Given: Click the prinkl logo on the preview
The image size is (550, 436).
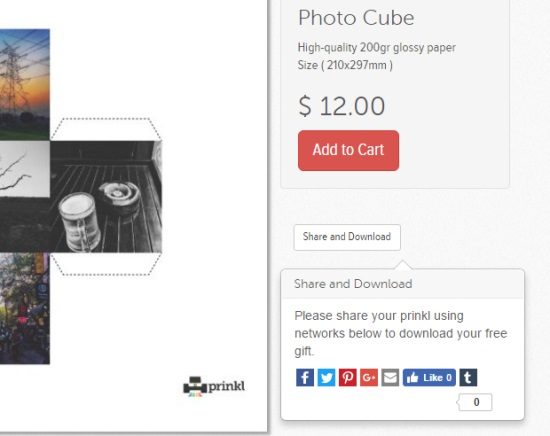Looking at the screenshot, I should coord(214,386).
